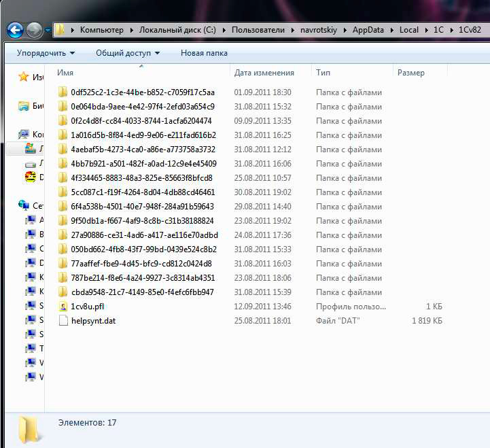This screenshot has width=490, height=448.
Task: Select folder cbda9548-21c7-4149-85e0-f4efc6fbb947
Action: coord(142,292)
